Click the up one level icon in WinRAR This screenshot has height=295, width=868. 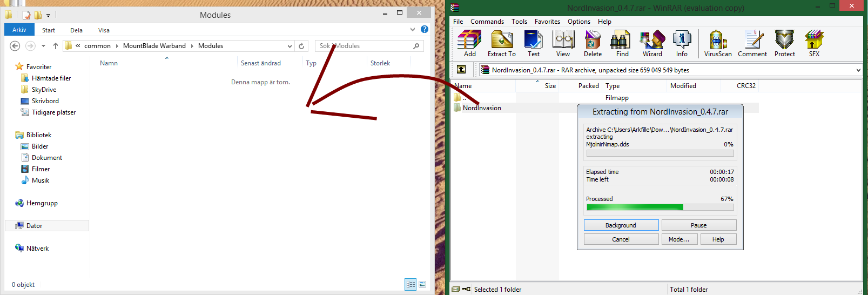pos(461,69)
